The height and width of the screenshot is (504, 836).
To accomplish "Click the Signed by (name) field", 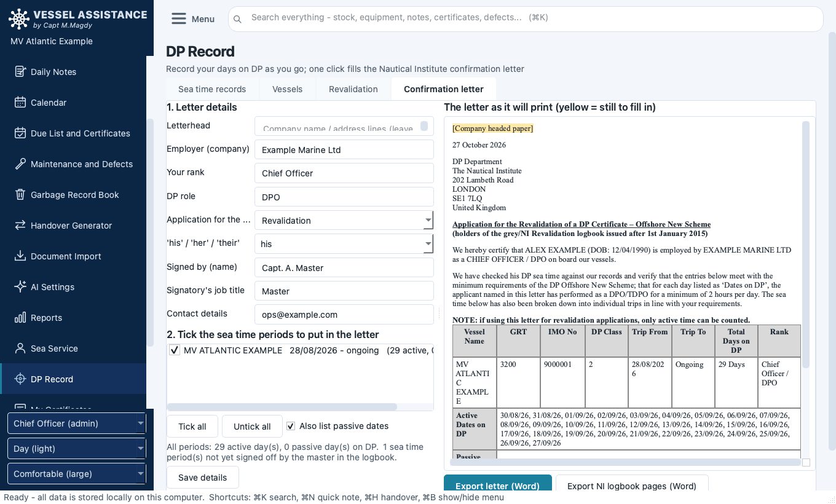I will pos(344,267).
